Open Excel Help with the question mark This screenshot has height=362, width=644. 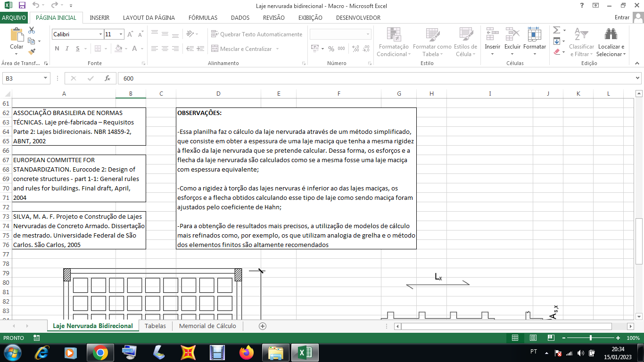click(582, 5)
